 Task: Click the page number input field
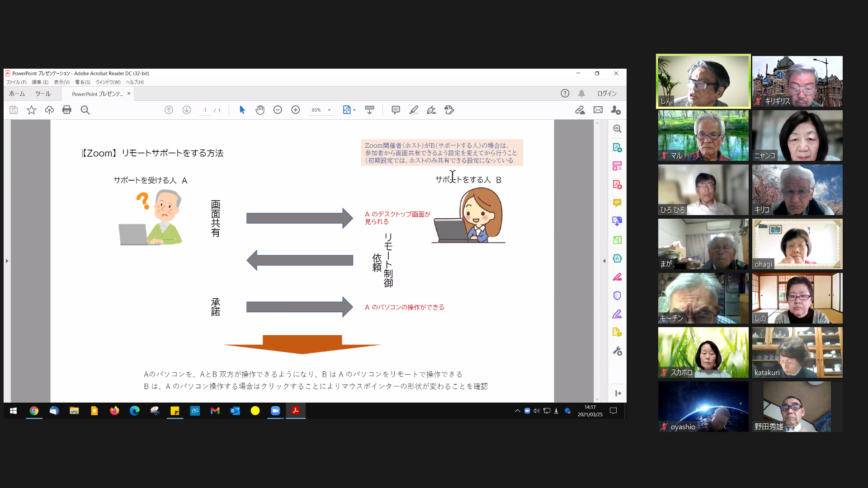(205, 110)
